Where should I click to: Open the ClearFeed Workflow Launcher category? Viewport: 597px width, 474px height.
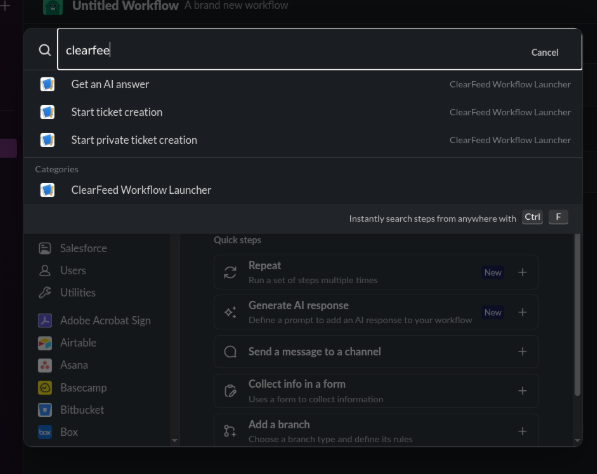pyautogui.click(x=303, y=190)
